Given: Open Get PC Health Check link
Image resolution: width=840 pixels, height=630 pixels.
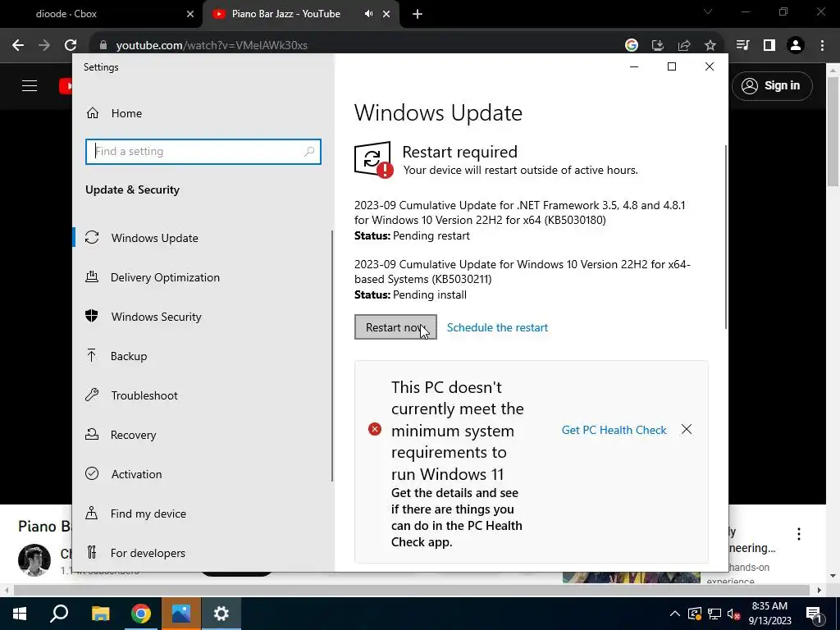Looking at the screenshot, I should pyautogui.click(x=614, y=430).
